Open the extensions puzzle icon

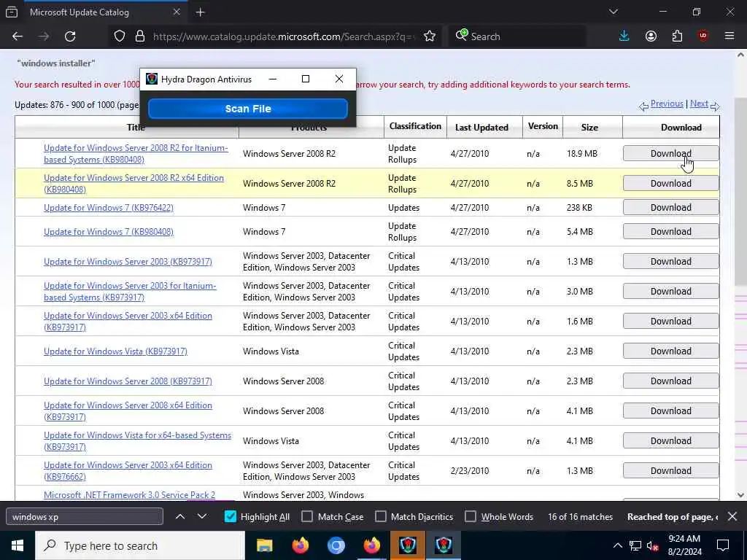(677, 36)
